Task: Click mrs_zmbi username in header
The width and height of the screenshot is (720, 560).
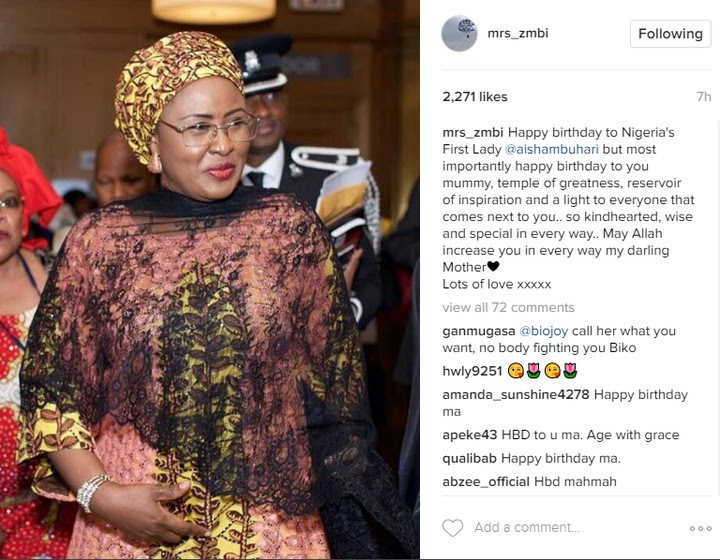Action: click(518, 33)
